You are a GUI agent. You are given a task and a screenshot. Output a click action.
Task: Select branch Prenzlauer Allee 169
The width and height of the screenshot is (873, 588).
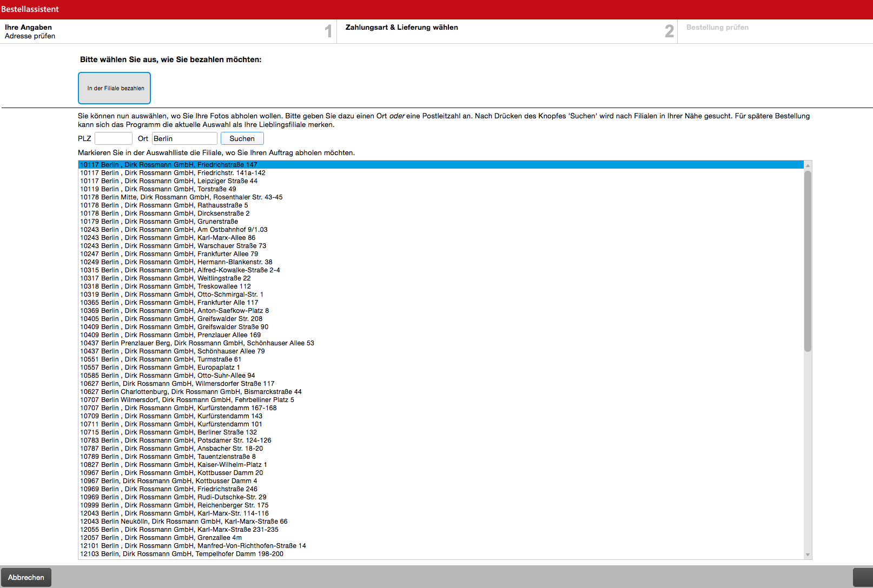[441, 335]
